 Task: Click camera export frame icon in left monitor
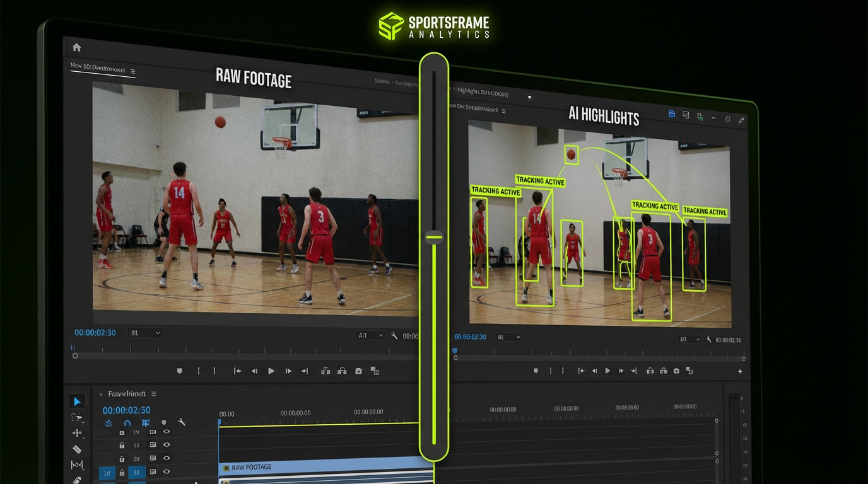pos(358,371)
